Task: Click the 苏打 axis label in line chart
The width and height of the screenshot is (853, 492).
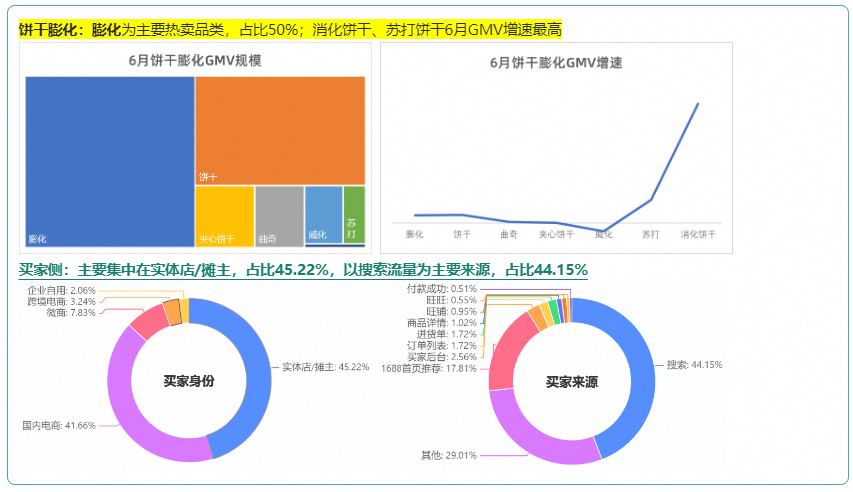Action: tap(651, 234)
